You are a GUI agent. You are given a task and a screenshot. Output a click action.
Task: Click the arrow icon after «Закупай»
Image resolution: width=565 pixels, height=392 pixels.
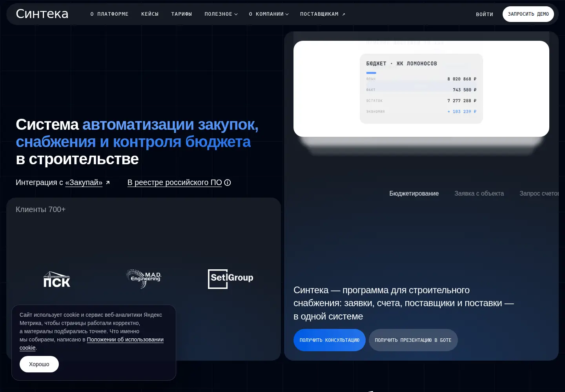tap(108, 182)
